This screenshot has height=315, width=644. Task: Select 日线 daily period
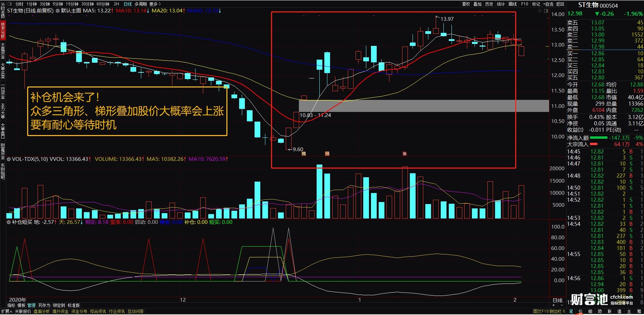click(x=127, y=4)
